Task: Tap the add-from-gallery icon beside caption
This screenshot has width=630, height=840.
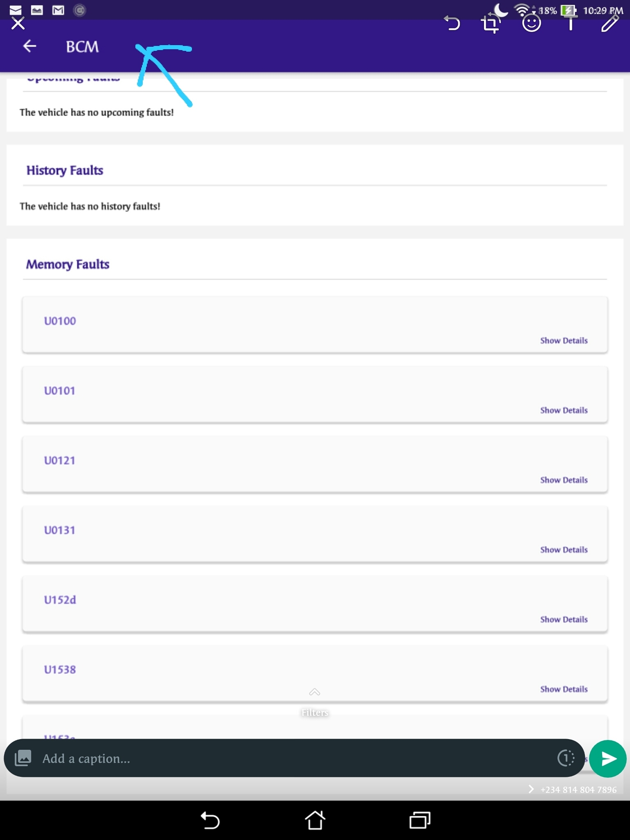Action: coord(23,758)
